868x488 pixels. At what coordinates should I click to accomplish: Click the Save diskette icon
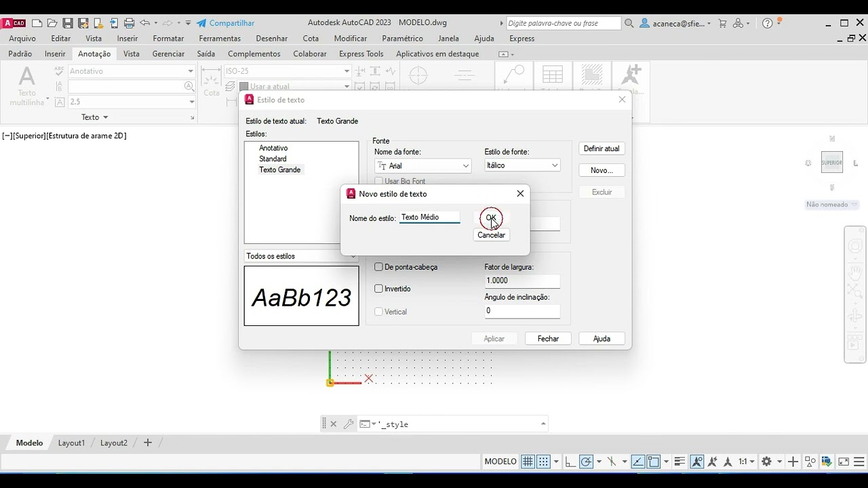[x=67, y=23]
